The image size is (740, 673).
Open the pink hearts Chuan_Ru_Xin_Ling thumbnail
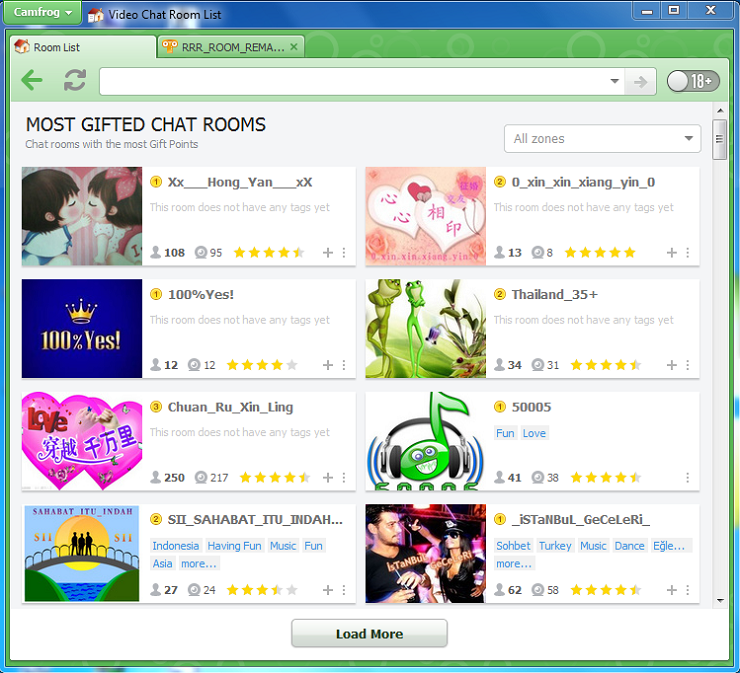click(82, 441)
